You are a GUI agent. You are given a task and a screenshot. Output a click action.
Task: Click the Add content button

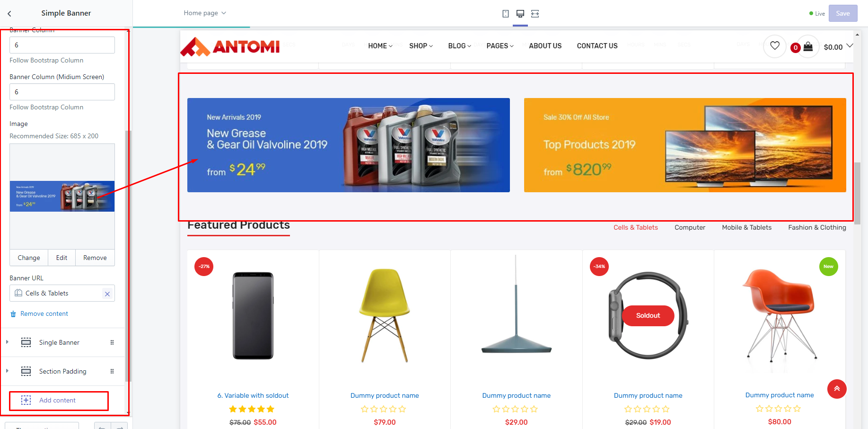click(59, 401)
